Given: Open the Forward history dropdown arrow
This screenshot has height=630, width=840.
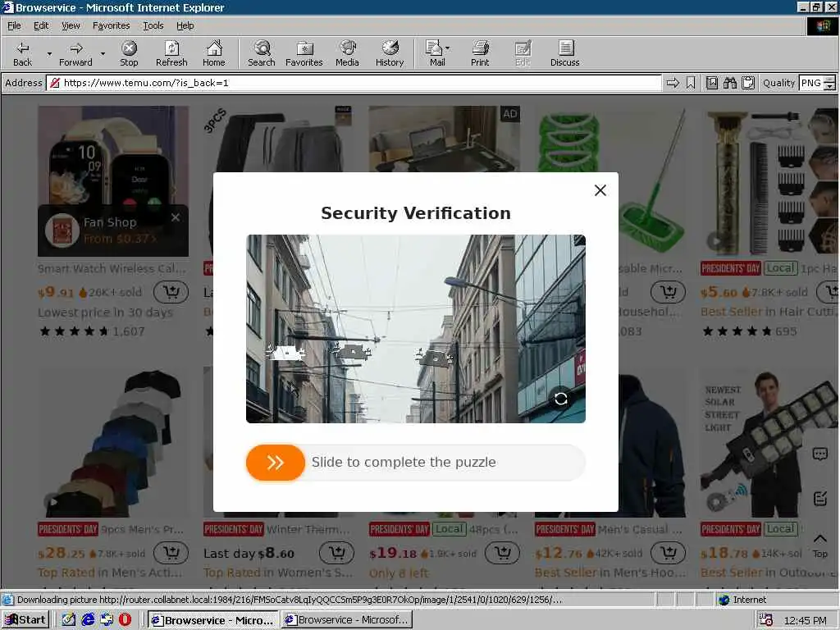Looking at the screenshot, I should pos(103,53).
